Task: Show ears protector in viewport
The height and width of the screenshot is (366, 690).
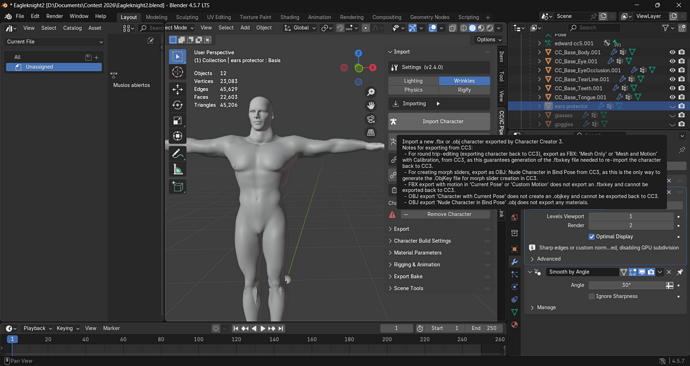Action: 672,106
